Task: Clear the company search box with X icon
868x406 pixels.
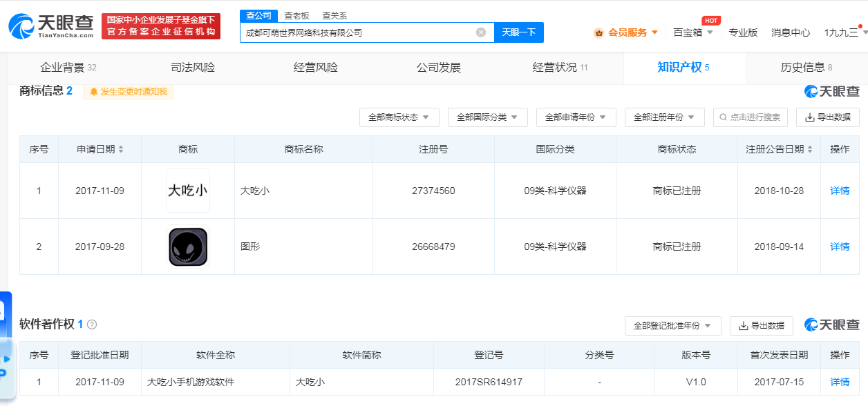Action: (x=481, y=32)
